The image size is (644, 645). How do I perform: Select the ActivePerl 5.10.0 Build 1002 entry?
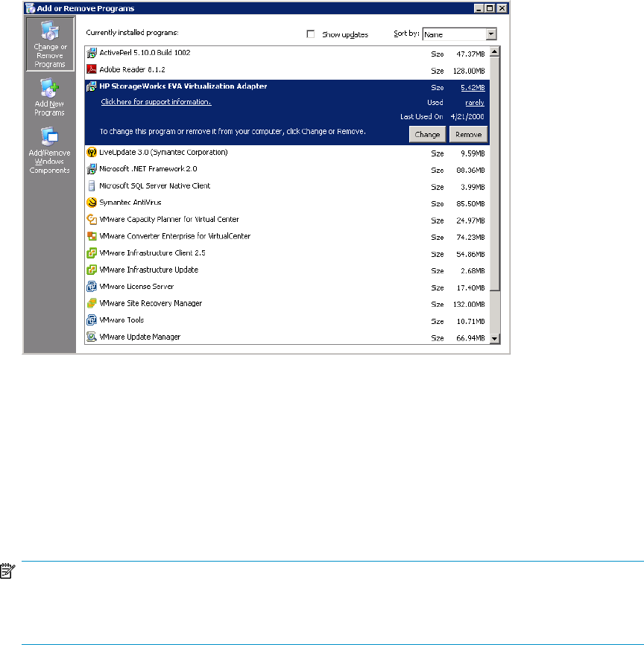pos(287,53)
